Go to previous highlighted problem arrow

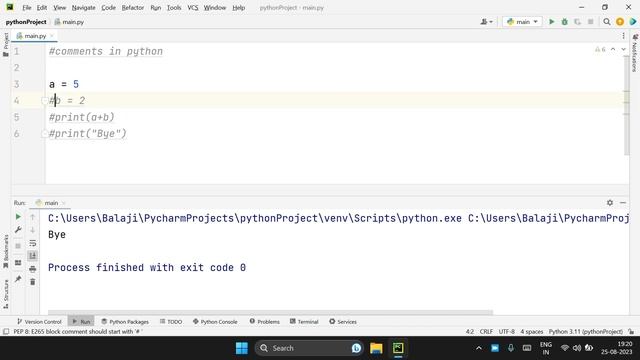point(613,49)
